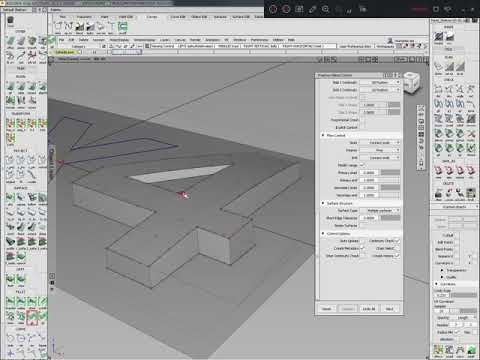Image resolution: width=480 pixels, height=360 pixels.
Task: Open the Side 1 Continuity dropdown
Action: [380, 82]
